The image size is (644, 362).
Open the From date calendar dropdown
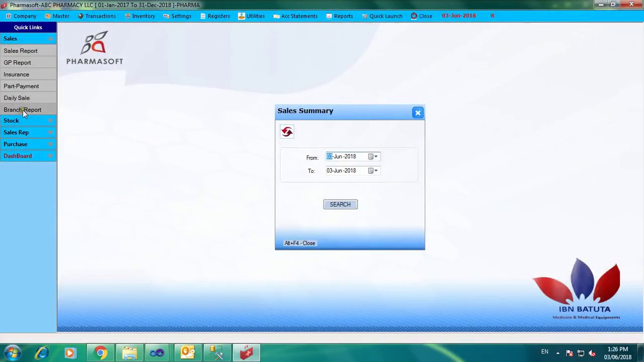(x=373, y=156)
